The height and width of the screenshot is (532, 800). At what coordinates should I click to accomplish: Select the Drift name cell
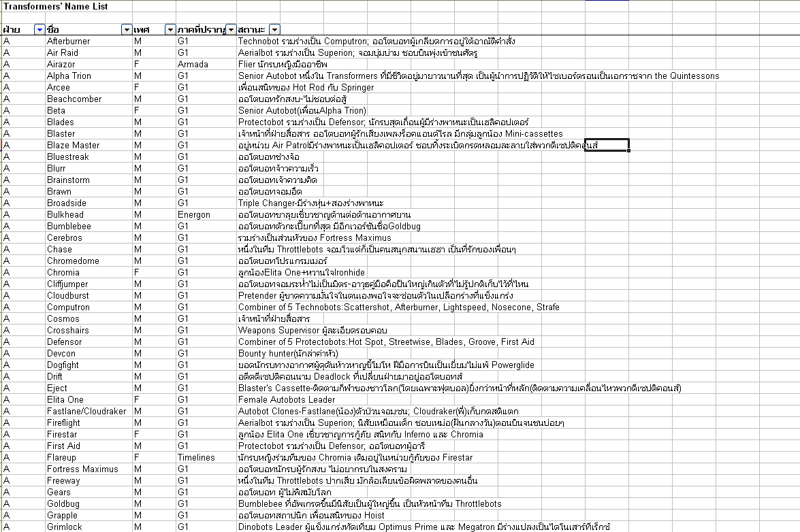click(x=89, y=377)
